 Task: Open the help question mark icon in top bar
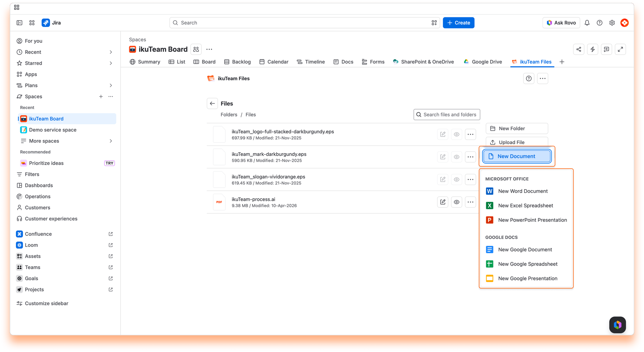600,23
